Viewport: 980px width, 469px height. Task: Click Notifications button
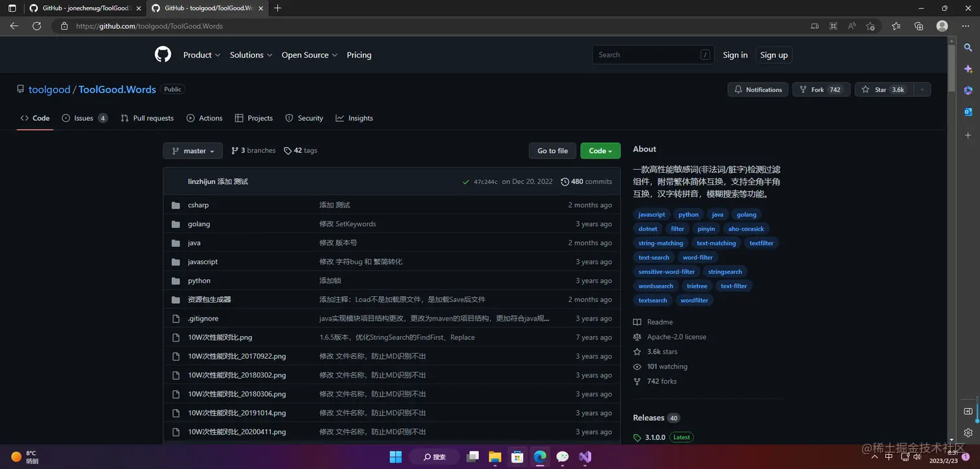pyautogui.click(x=758, y=89)
